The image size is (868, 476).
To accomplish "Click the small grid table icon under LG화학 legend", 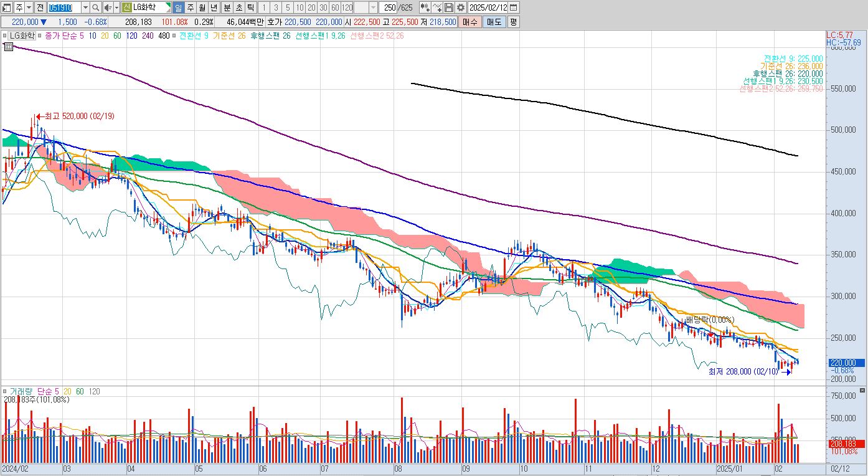I will [x=9, y=46].
